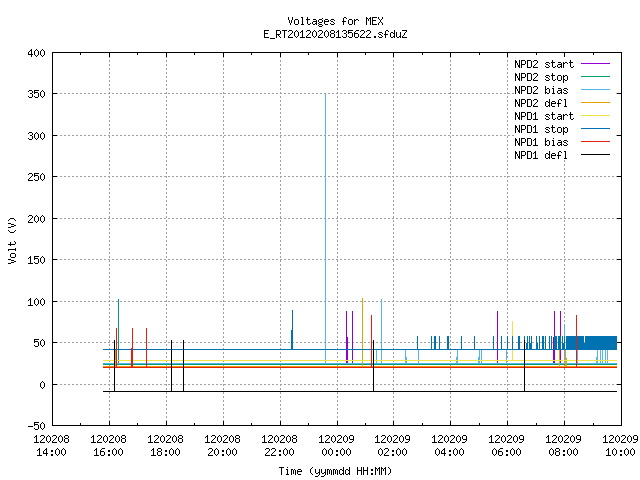Select the NPD2 bias legend label
640x480 pixels.
click(541, 90)
